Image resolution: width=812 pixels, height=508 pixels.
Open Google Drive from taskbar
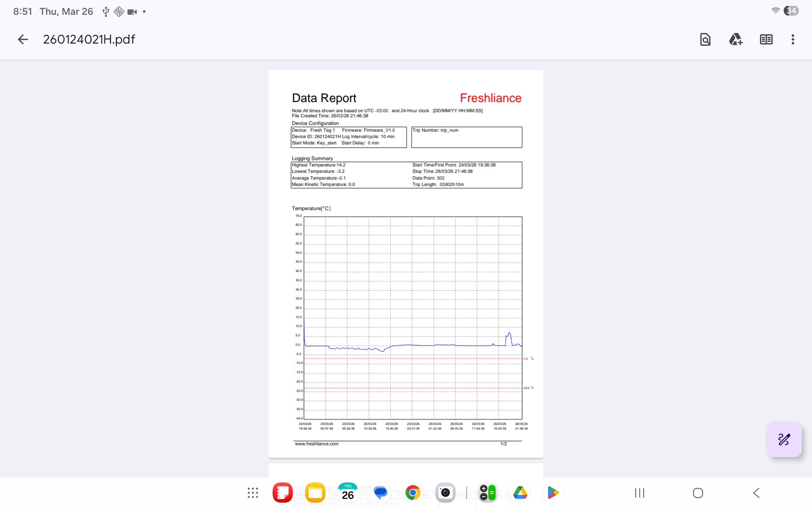(520, 493)
